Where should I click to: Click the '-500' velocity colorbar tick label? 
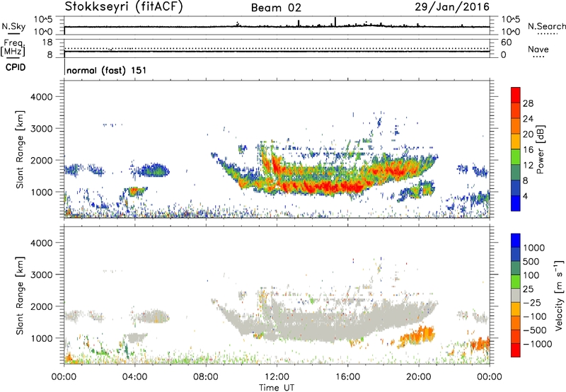pyautogui.click(x=535, y=330)
